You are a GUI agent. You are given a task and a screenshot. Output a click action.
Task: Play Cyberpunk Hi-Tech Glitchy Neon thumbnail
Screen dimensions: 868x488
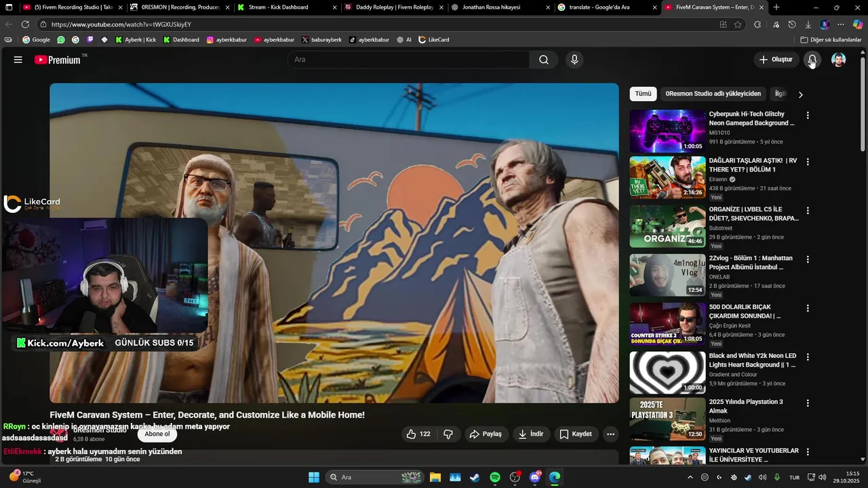(667, 131)
